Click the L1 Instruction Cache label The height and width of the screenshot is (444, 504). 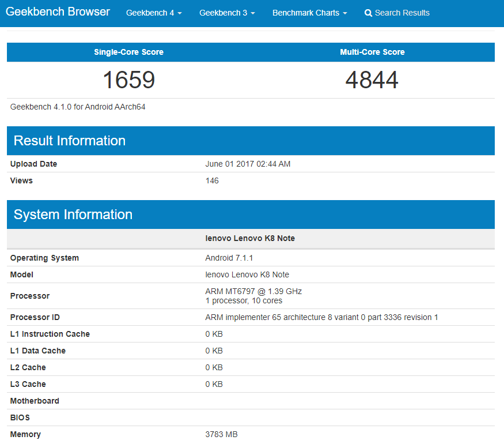pyautogui.click(x=50, y=334)
